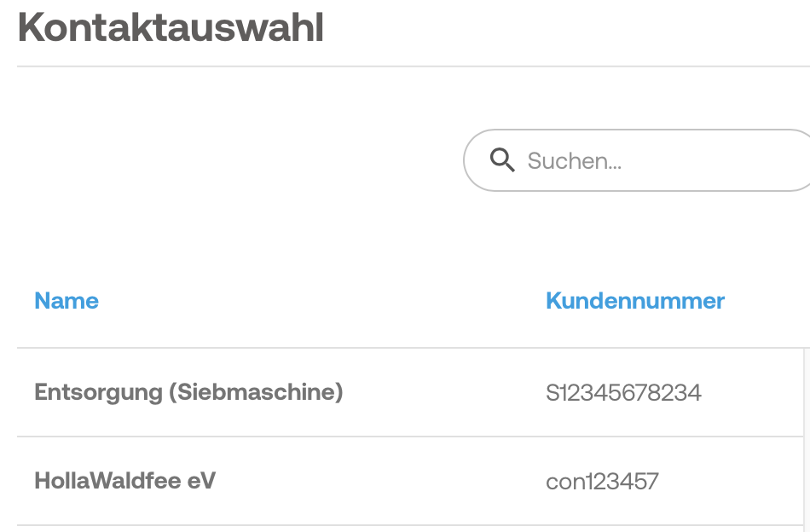Choose the HollaWaldfee eV contact
810x532 pixels.
pyautogui.click(x=125, y=481)
